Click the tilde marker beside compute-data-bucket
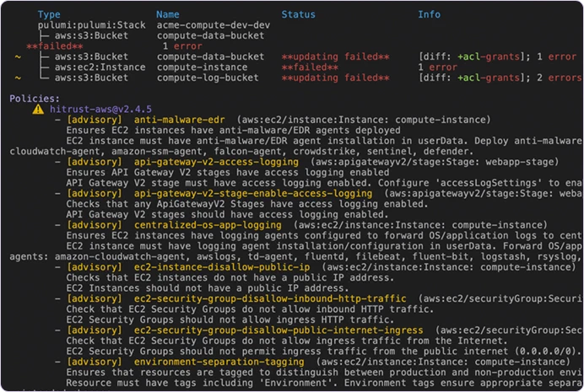 pos(18,57)
